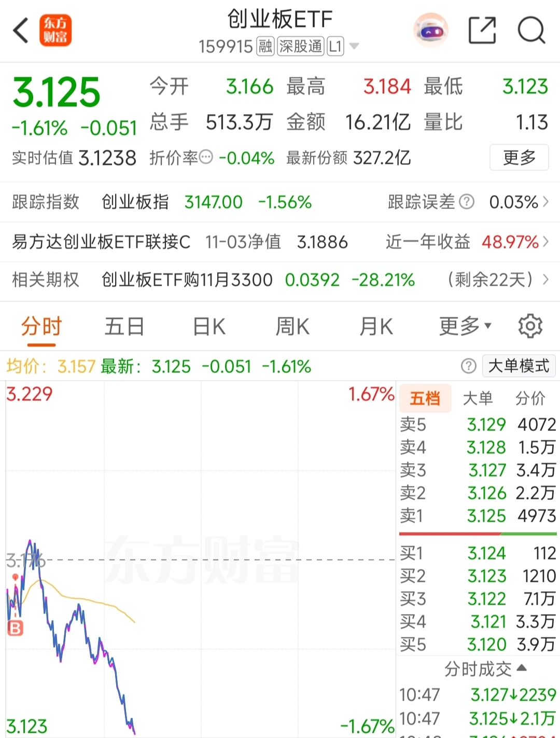
Task: Tap the buy-sell ratio bar under 卖1
Action: (478, 533)
